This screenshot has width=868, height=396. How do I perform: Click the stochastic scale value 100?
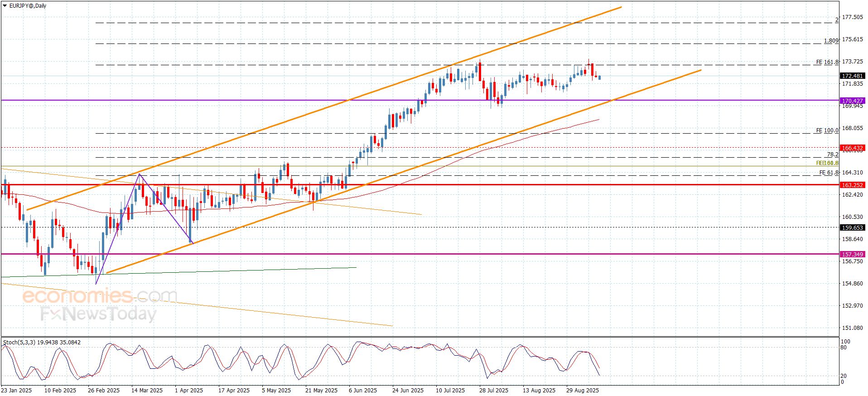(x=846, y=342)
